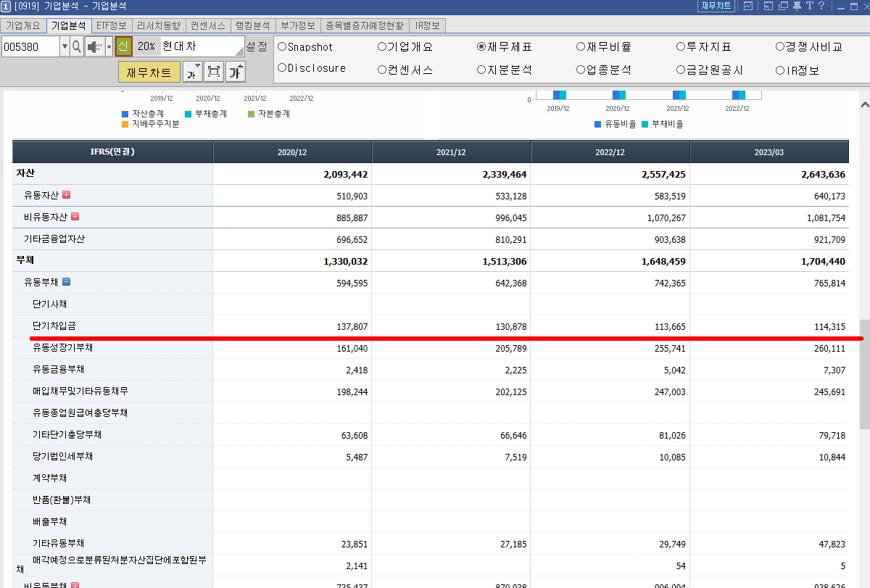Image resolution: width=870 pixels, height=588 pixels.
Task: Click the 설정 settings label
Action: click(257, 46)
